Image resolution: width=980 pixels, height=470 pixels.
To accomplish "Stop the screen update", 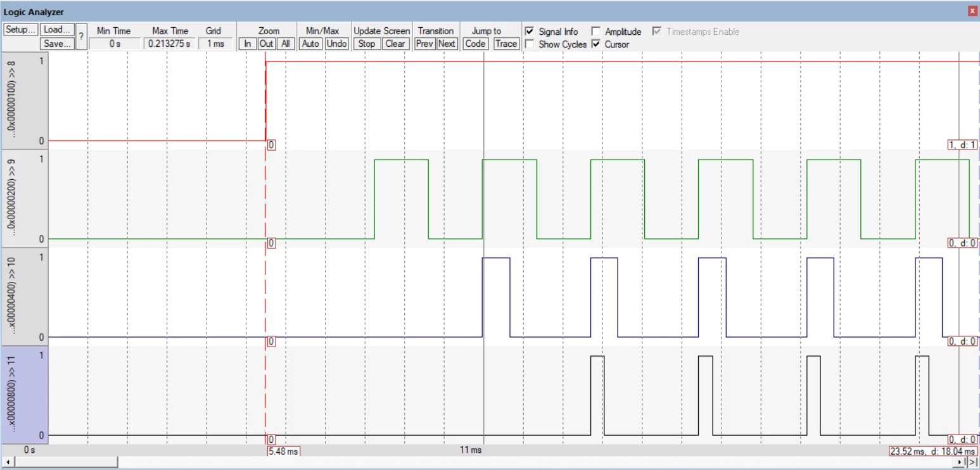I will coord(367,44).
